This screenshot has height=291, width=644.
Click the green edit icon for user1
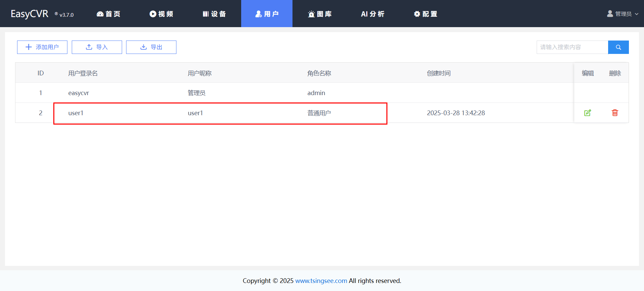click(x=587, y=113)
